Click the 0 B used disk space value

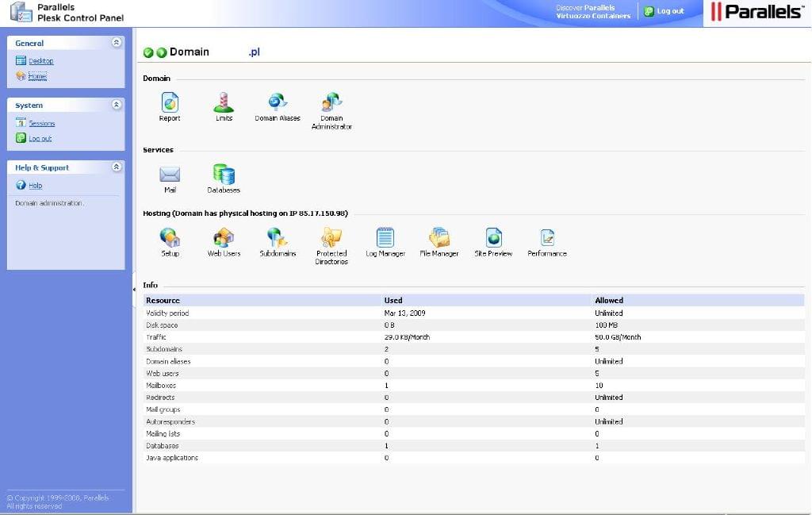tap(389, 325)
